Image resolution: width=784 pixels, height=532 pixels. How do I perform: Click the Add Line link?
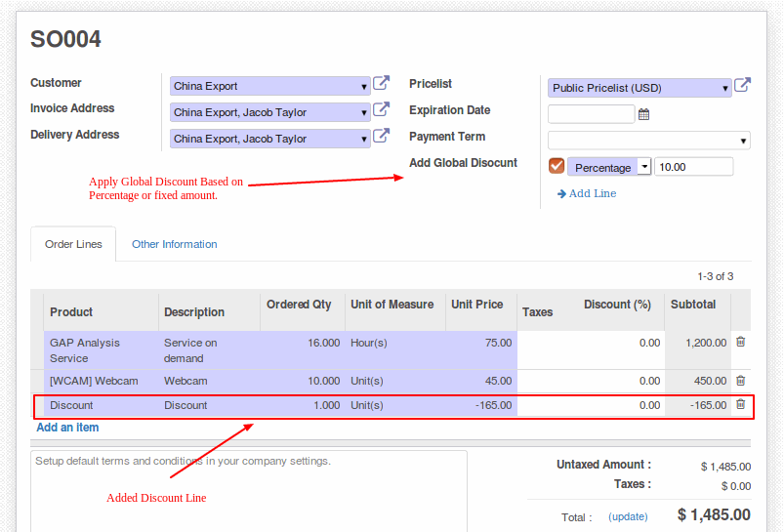[587, 193]
